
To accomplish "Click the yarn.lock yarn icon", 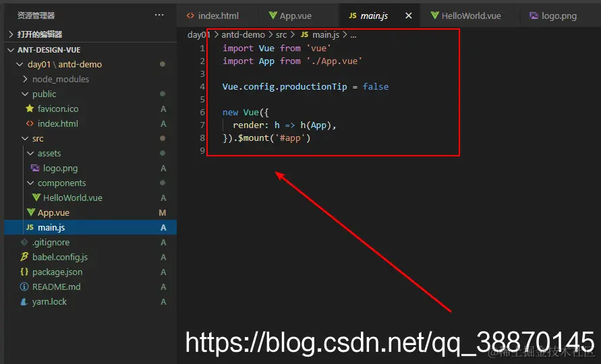I will 24,301.
